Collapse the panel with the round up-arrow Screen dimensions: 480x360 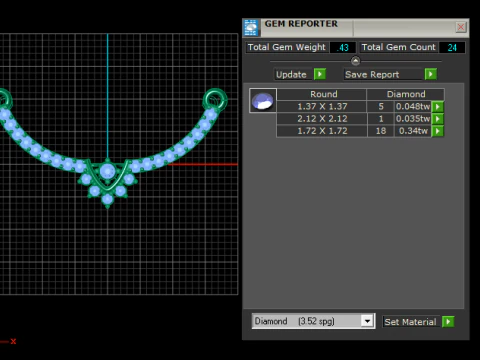tap(356, 61)
